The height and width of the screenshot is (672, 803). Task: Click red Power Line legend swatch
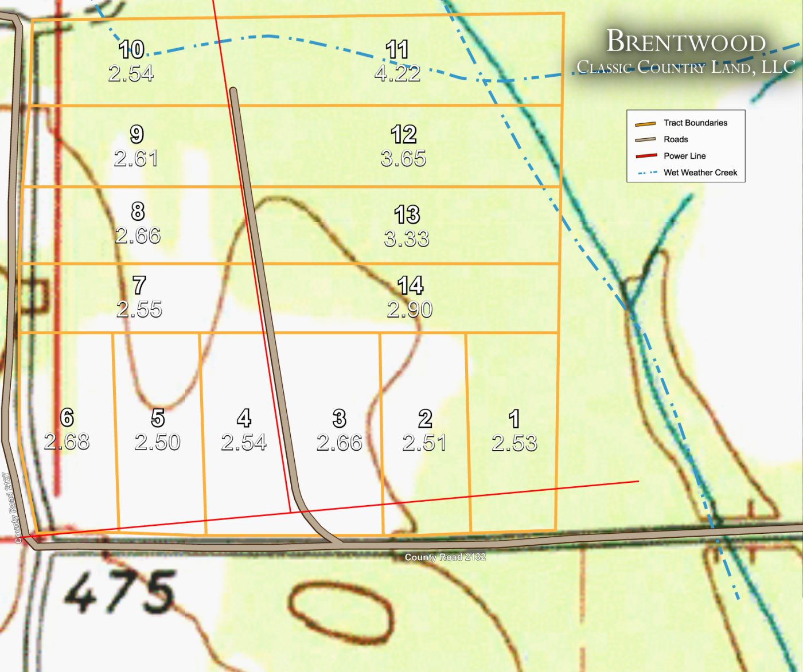coord(645,156)
